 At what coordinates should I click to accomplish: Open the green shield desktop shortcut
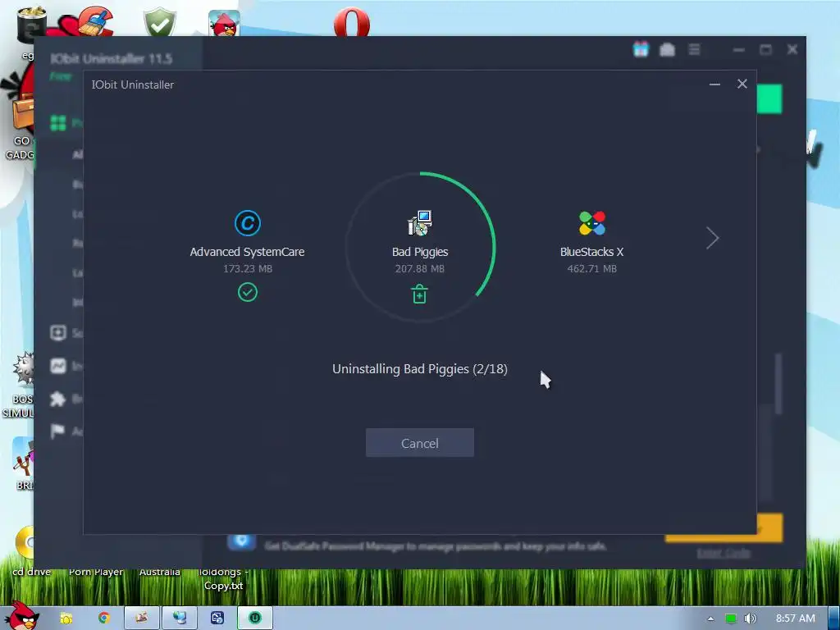click(x=160, y=23)
